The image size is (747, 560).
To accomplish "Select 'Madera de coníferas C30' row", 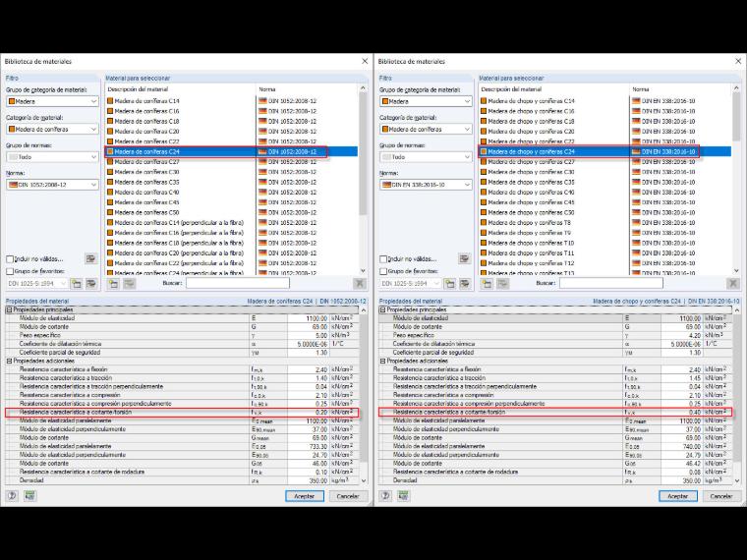I will pos(232,172).
